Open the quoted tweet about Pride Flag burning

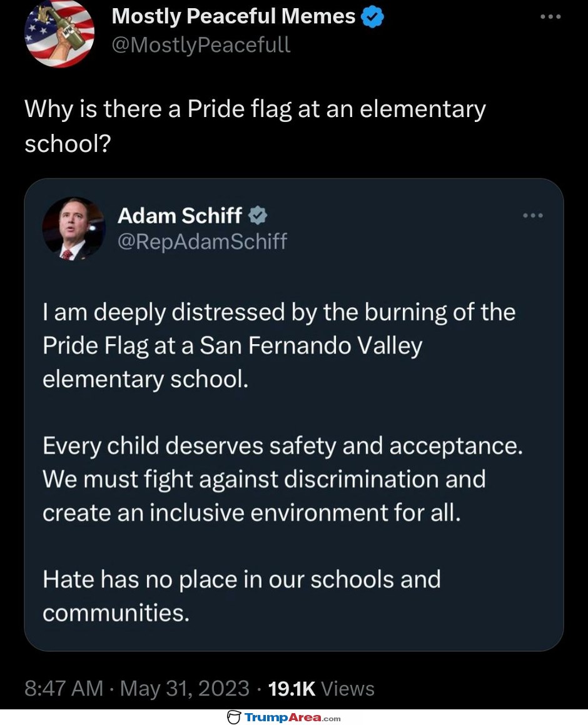coord(294,415)
